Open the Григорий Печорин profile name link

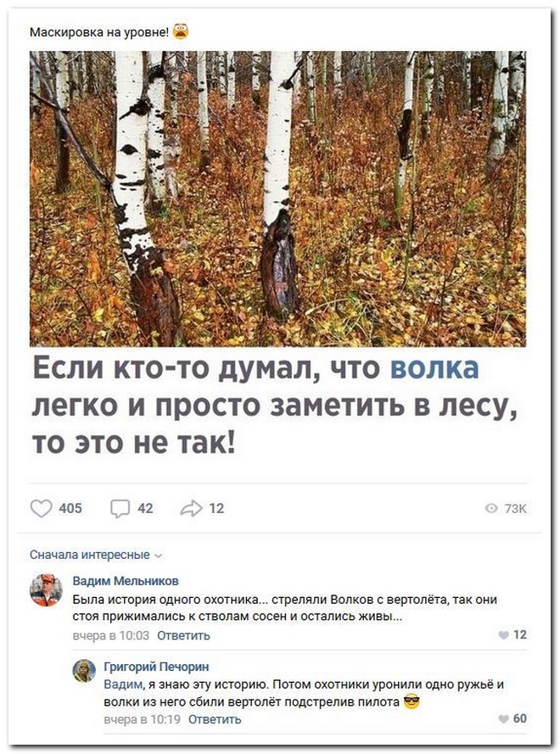(157, 667)
